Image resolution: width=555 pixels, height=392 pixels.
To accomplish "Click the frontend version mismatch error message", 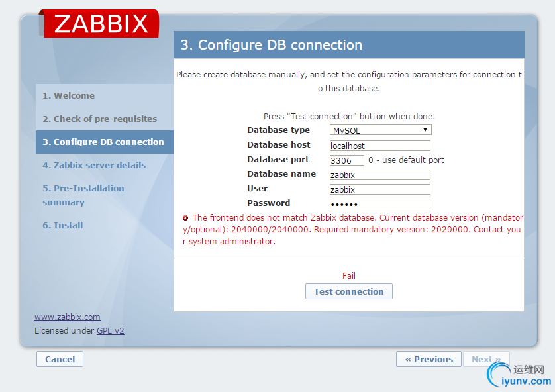I will [x=352, y=230].
